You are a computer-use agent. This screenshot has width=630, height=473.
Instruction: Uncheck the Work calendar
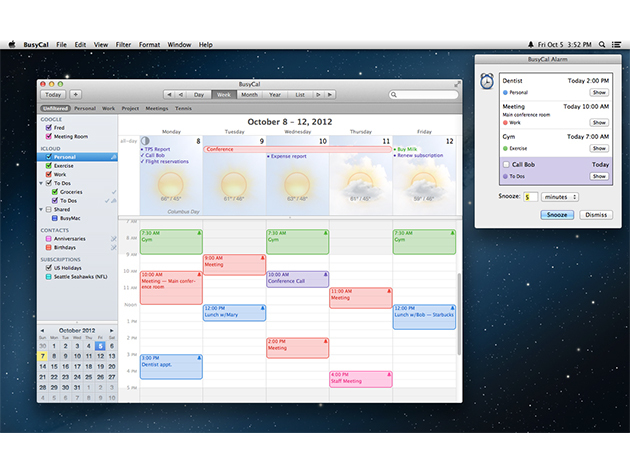(x=49, y=174)
